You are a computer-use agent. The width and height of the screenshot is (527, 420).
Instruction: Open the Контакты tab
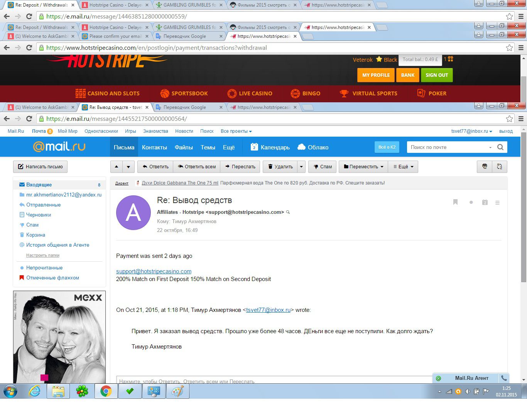(x=154, y=147)
